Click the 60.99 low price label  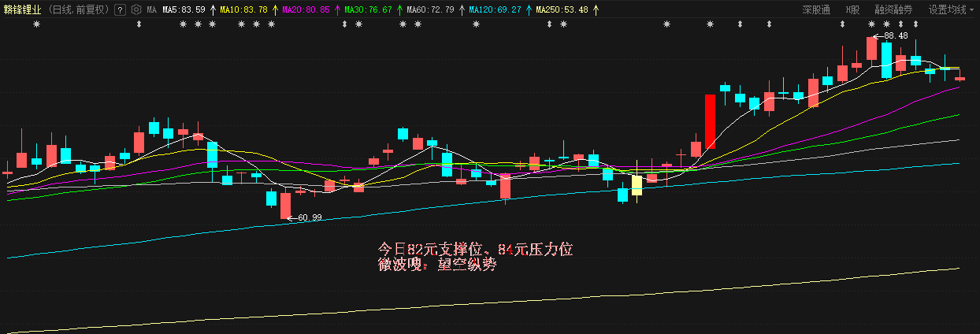tap(310, 217)
